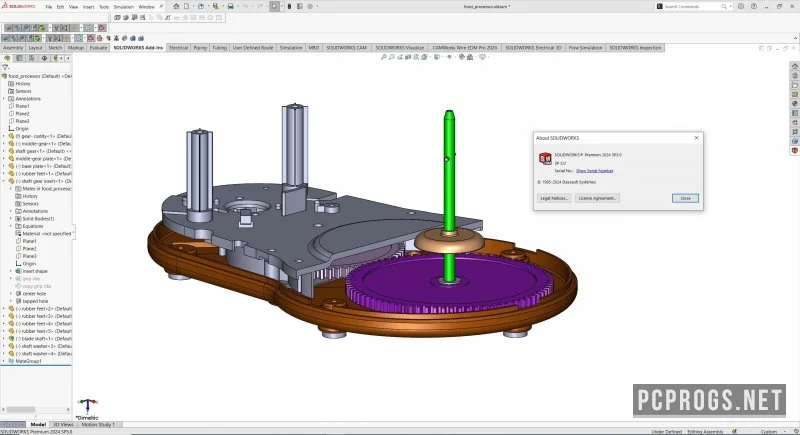
Task: Click the user account icon near search
Action: pyautogui.click(x=741, y=6)
